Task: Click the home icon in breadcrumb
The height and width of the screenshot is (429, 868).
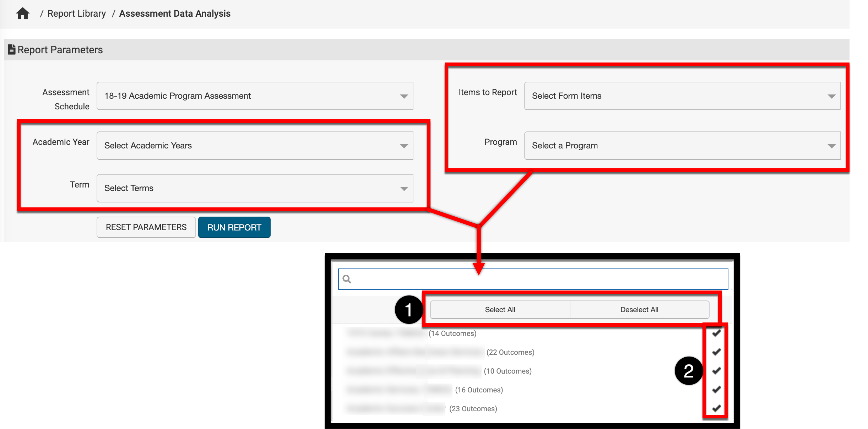Action: coord(23,13)
